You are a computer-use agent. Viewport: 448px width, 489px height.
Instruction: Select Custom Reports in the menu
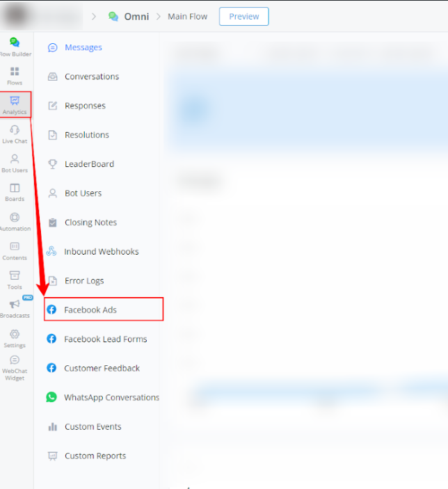[95, 456]
